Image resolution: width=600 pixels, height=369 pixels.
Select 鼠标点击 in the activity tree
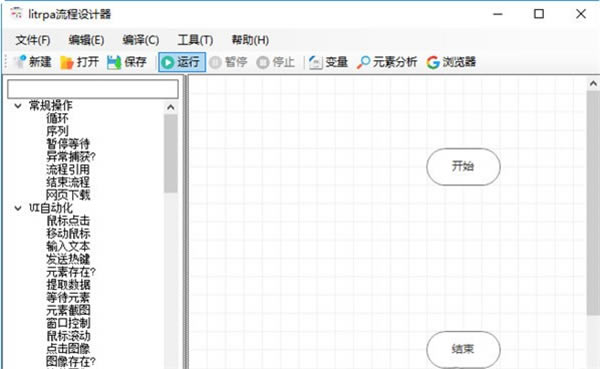coord(68,221)
